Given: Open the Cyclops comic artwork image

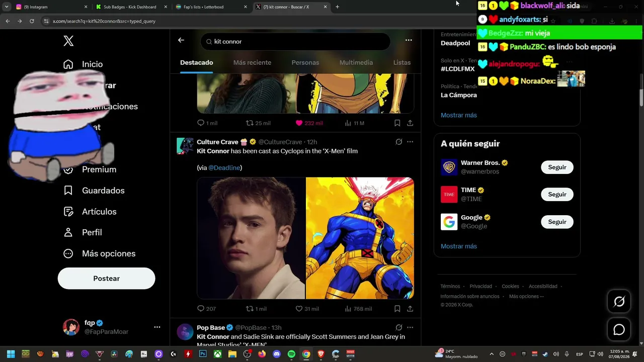Looking at the screenshot, I should click(360, 238).
